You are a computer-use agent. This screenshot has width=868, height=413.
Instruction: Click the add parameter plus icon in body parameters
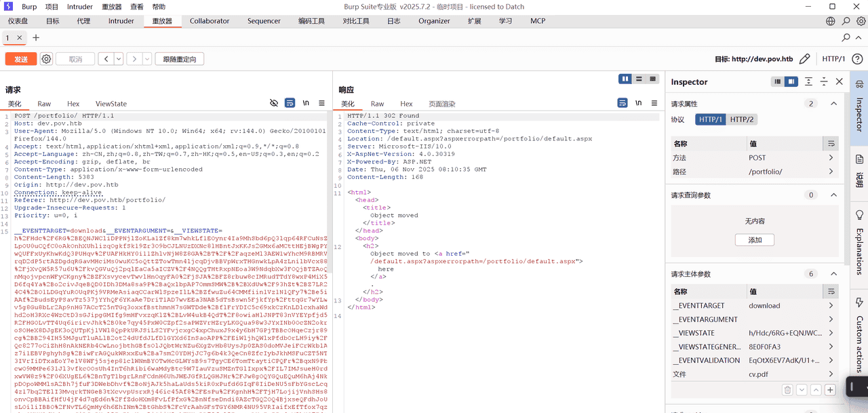[829, 390]
